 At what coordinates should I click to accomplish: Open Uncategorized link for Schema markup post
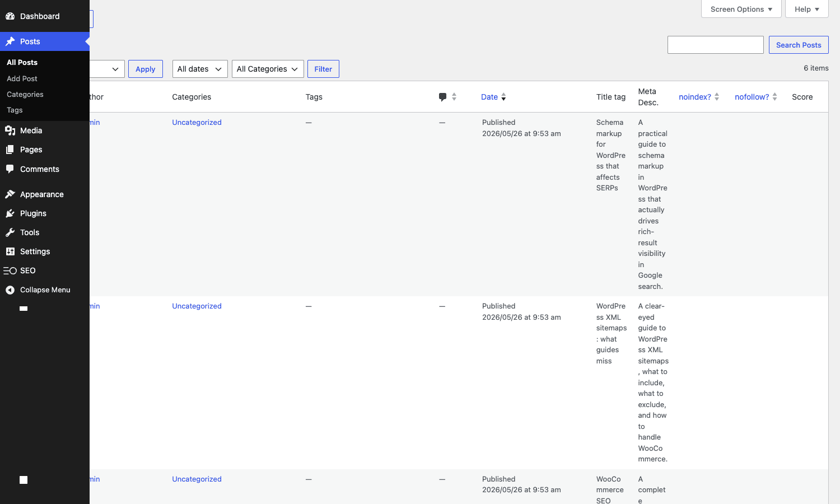pyautogui.click(x=197, y=122)
